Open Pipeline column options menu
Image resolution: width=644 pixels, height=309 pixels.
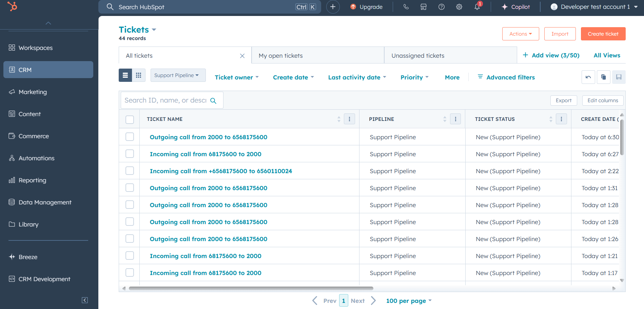coord(455,119)
